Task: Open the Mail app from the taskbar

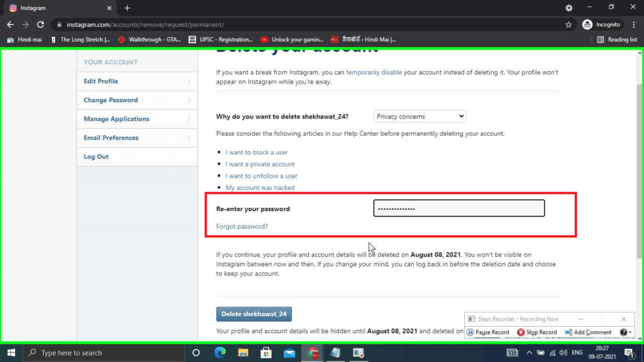Action: click(x=289, y=353)
